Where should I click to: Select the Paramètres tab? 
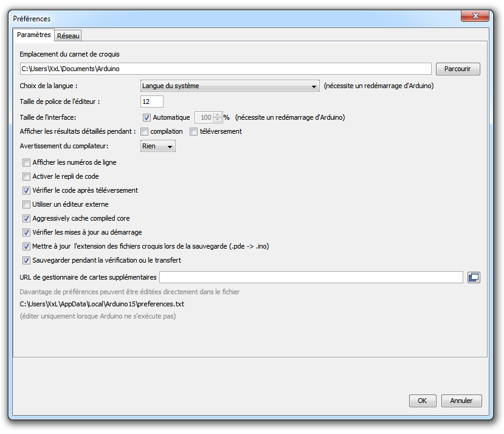point(34,35)
